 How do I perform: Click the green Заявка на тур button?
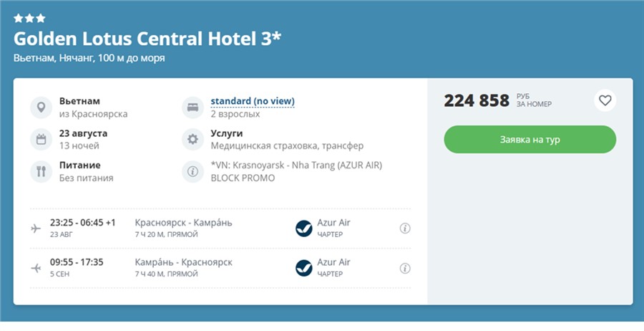point(530,140)
